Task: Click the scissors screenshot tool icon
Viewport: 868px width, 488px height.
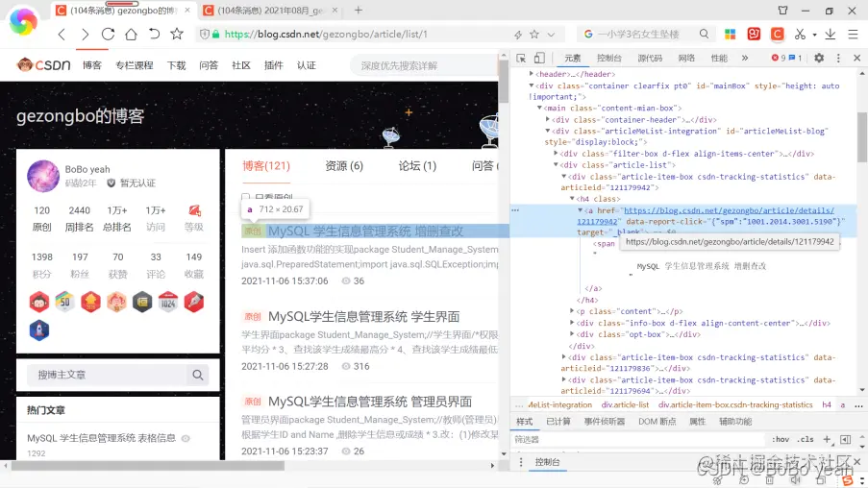Action: click(800, 35)
